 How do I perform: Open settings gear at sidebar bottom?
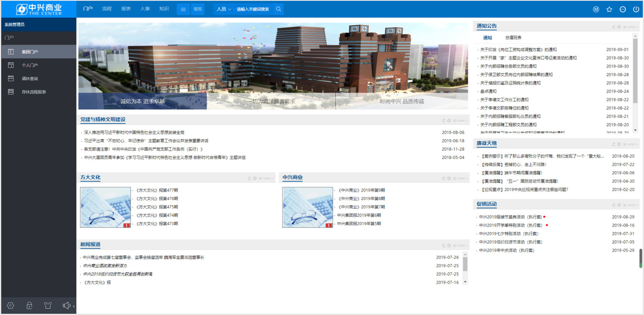point(10,306)
